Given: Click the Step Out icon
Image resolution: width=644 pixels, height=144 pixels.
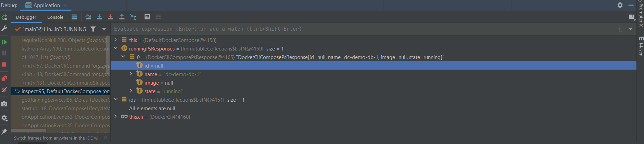Looking at the screenshot, I should tap(122, 17).
